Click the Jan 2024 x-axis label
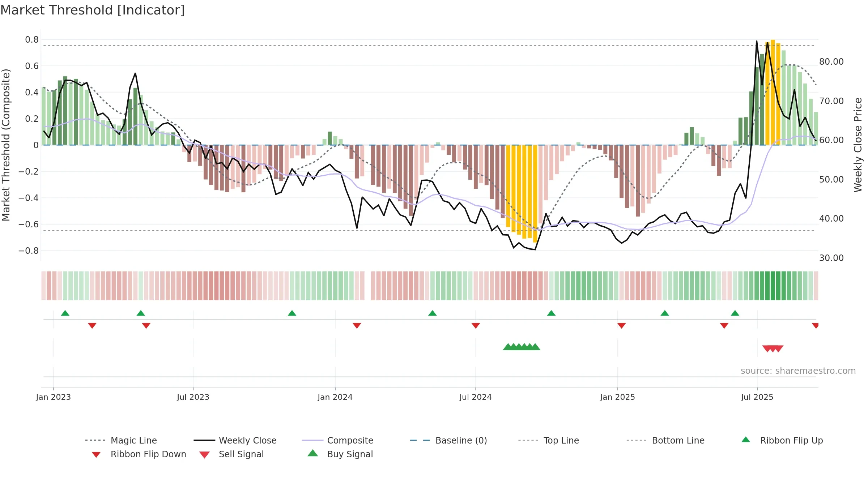Image resolution: width=868 pixels, height=488 pixels. point(335,397)
